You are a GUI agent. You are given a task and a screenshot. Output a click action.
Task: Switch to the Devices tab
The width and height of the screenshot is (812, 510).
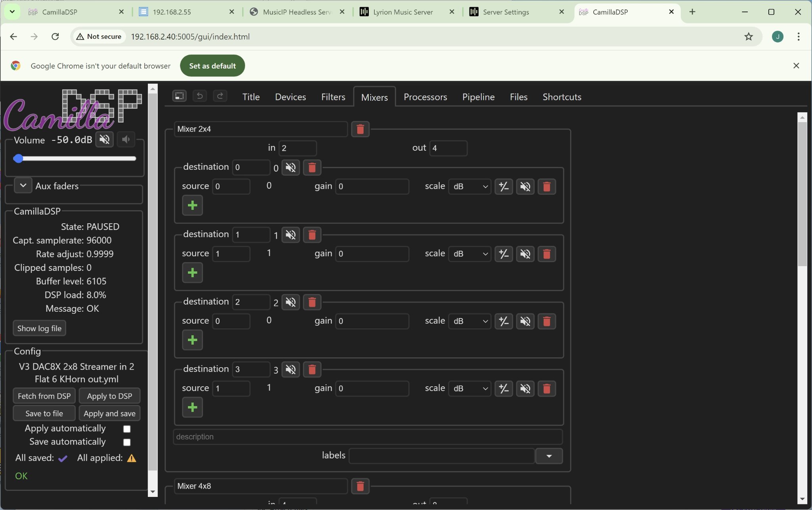(x=290, y=97)
